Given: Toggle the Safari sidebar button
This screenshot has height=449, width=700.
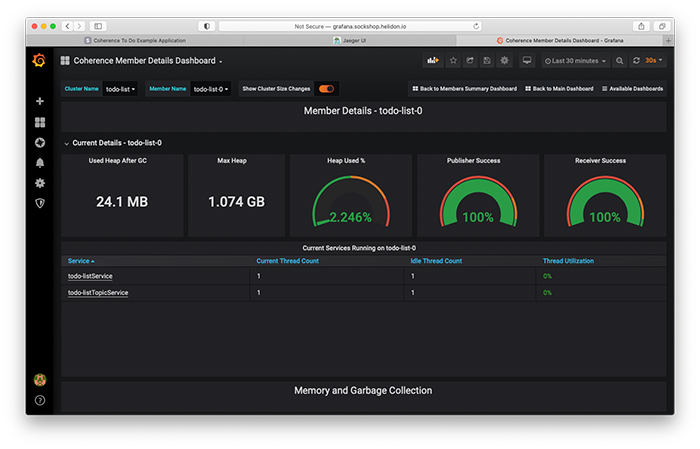Looking at the screenshot, I should (98, 26).
